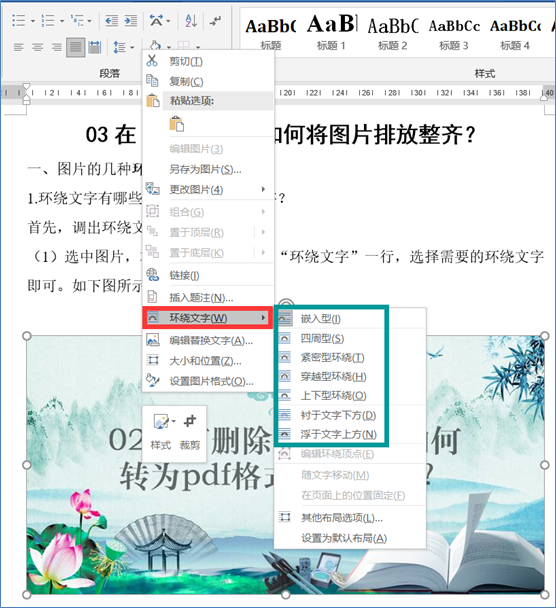Open 大小和位置(Z)... dialog

[x=209, y=361]
